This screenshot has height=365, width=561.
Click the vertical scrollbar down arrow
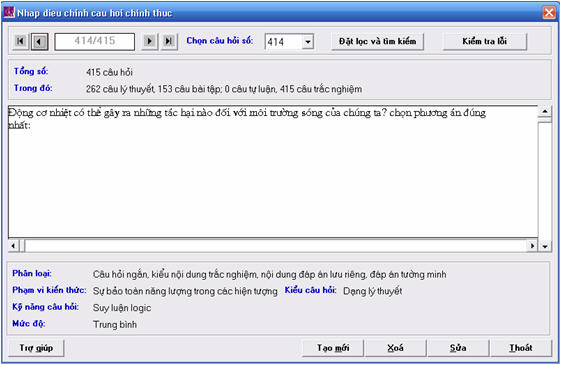(x=545, y=246)
